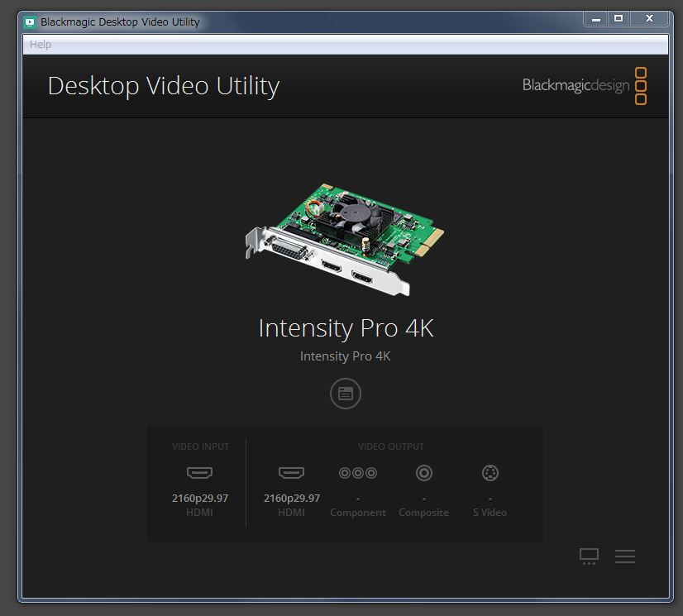Switch to device carousel view icon
Screen dimensions: 683x616
[x=589, y=556]
